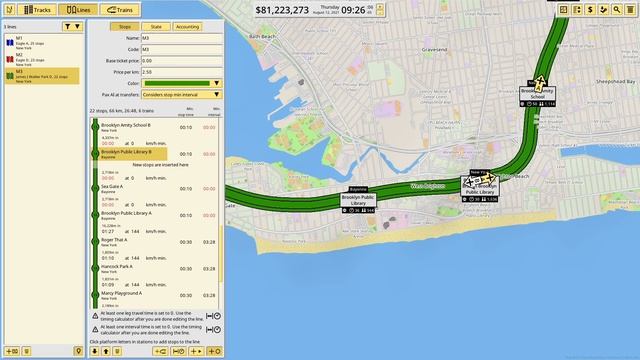640x360 pixels.
Task: Open the State tab
Action: click(156, 27)
